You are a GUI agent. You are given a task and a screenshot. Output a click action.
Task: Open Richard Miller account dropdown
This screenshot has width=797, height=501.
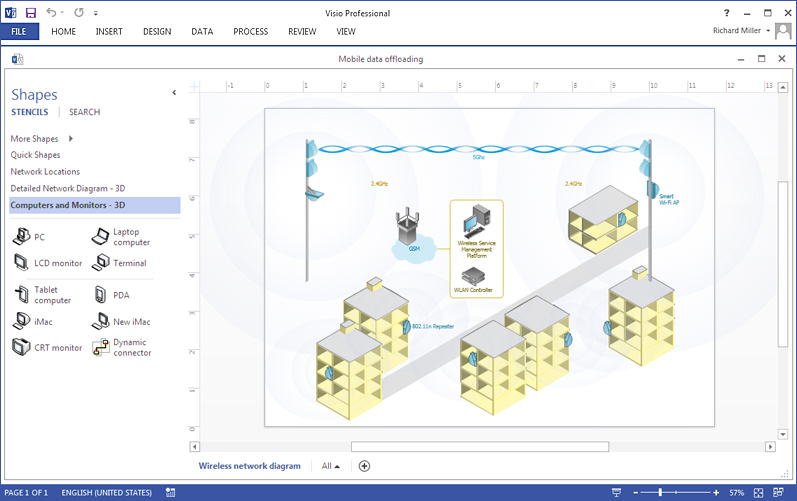768,30
